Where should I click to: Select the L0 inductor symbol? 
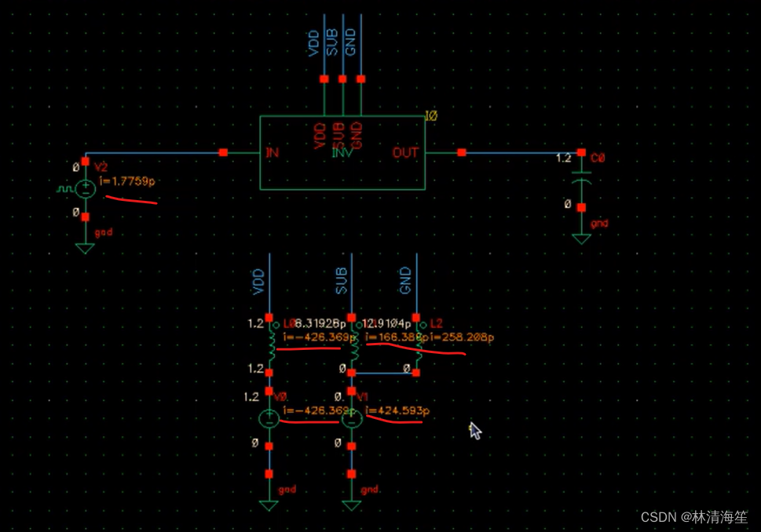pyautogui.click(x=272, y=347)
